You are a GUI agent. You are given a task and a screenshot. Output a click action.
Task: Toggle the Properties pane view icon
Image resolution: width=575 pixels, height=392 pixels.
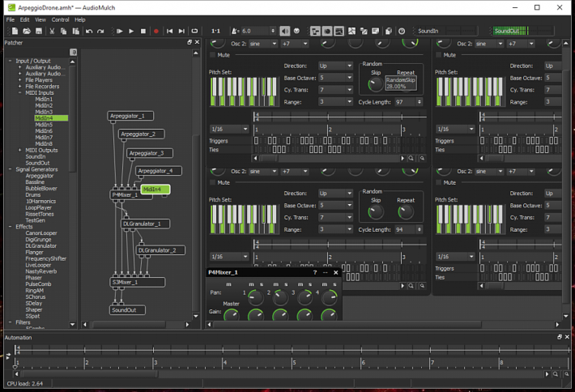pos(327,31)
